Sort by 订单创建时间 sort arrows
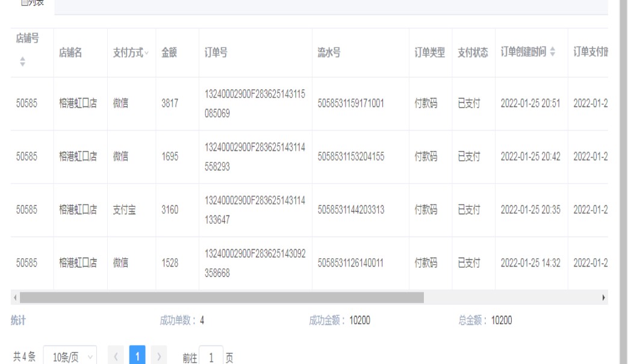The width and height of the screenshot is (628, 364). (553, 53)
